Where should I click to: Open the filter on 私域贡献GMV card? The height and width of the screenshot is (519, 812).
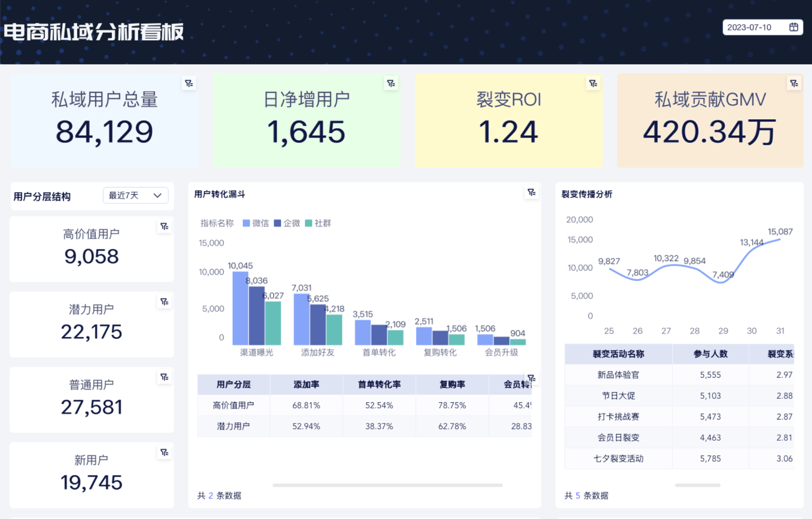(x=794, y=83)
